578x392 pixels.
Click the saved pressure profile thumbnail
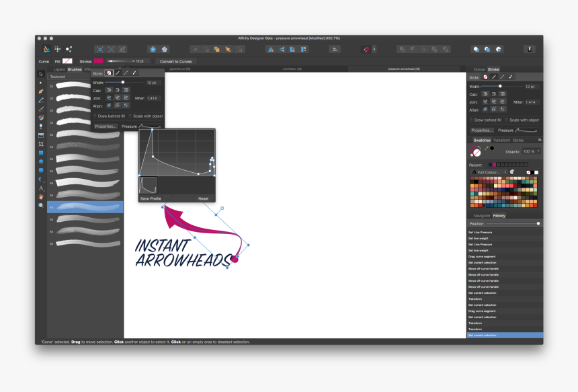pos(148,185)
